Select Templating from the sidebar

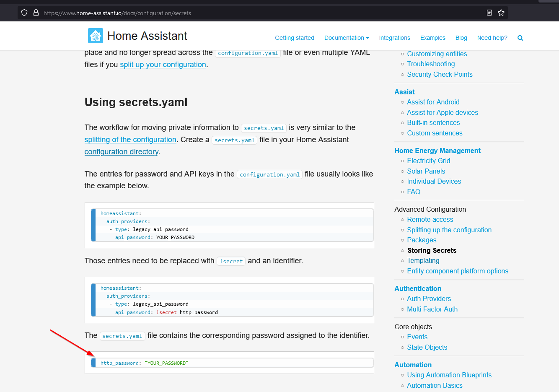[x=423, y=260]
